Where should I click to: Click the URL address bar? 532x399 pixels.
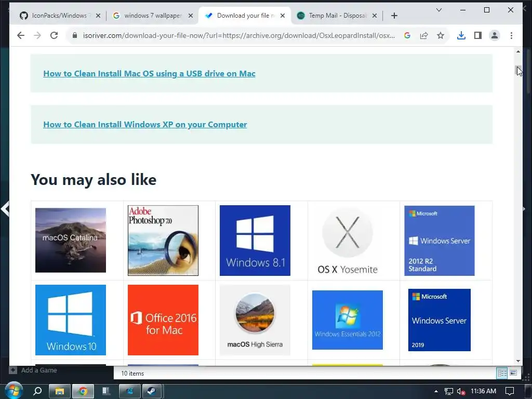[x=239, y=35]
